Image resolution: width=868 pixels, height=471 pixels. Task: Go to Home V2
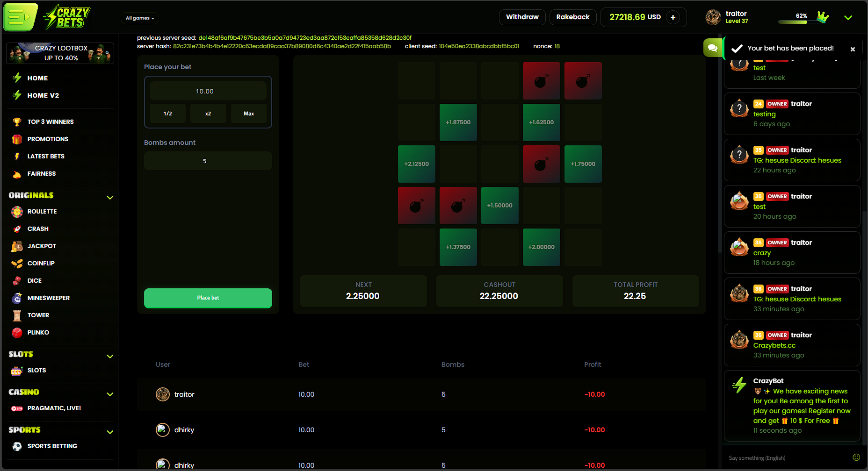[43, 95]
